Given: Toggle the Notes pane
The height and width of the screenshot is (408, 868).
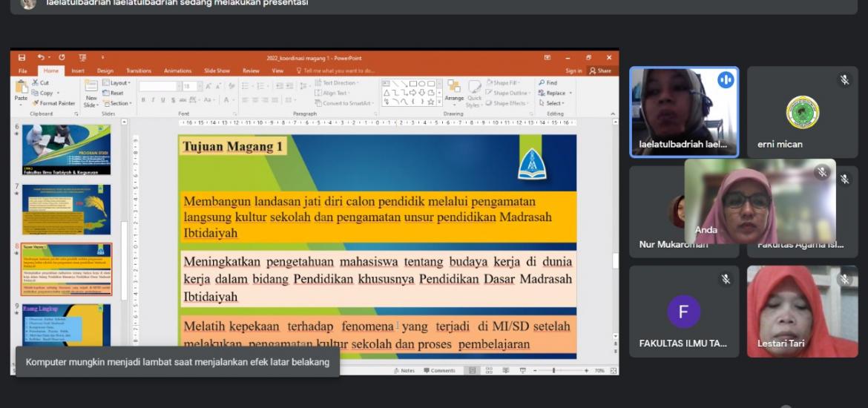Looking at the screenshot, I should pos(404,370).
